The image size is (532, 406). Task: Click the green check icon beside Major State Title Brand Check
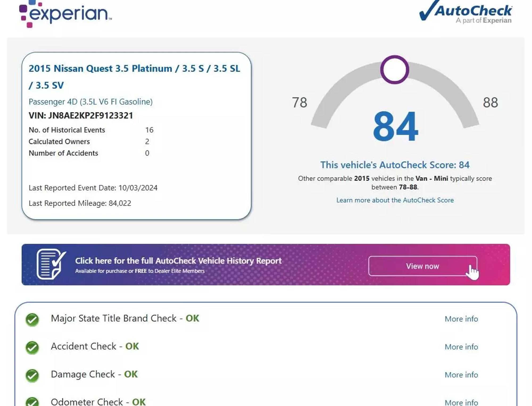tap(32, 319)
